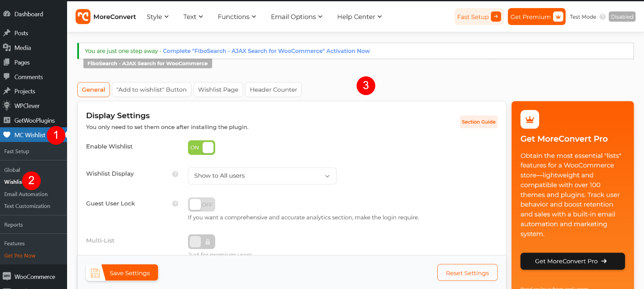
Task: Expand the Text menu
Action: pos(193,17)
